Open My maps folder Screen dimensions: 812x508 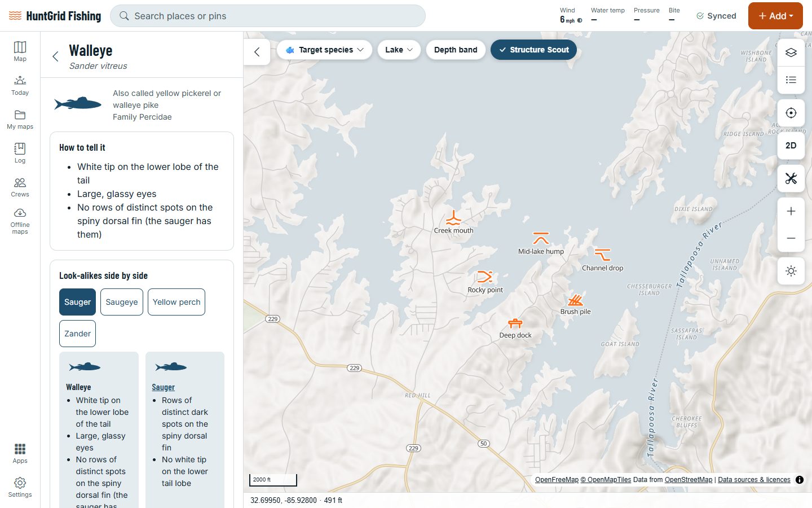coord(20,119)
